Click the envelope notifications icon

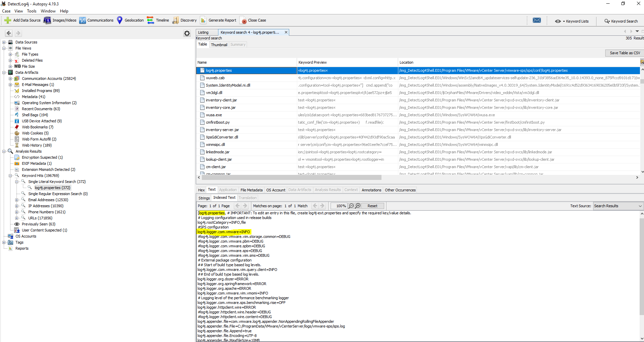coord(537,21)
